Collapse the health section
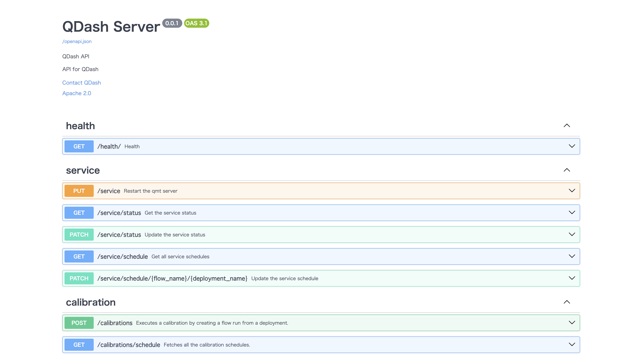Screen dimensions: 644x354 [x=567, y=126]
